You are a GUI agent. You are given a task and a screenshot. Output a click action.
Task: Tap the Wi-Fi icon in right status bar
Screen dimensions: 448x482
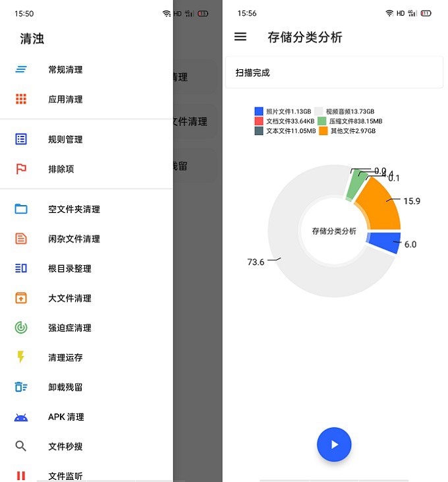click(x=389, y=13)
